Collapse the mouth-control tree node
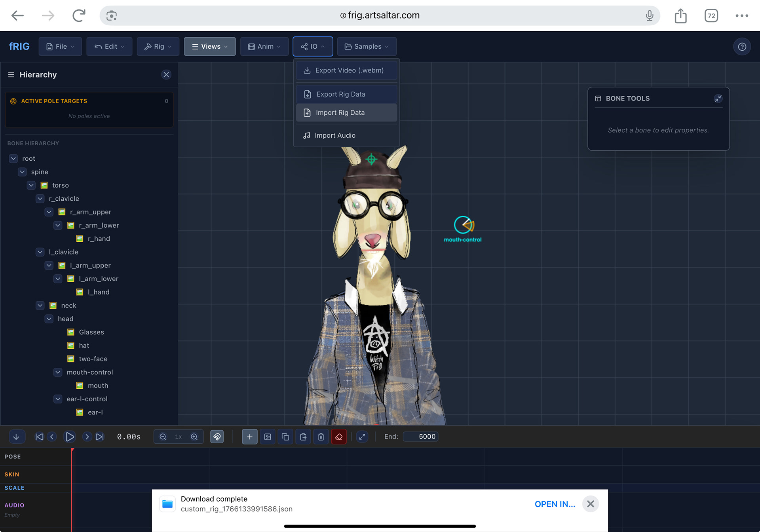The image size is (760, 532). tap(58, 372)
